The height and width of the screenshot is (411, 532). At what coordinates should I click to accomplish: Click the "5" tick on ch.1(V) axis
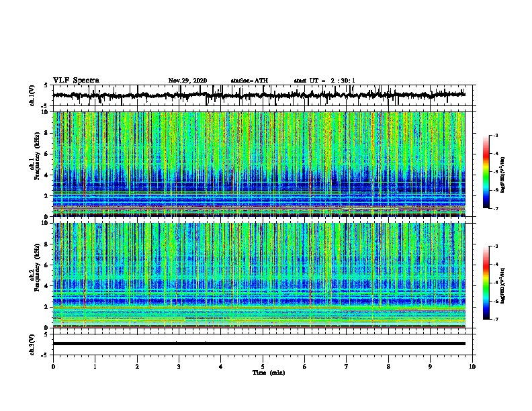(46, 85)
